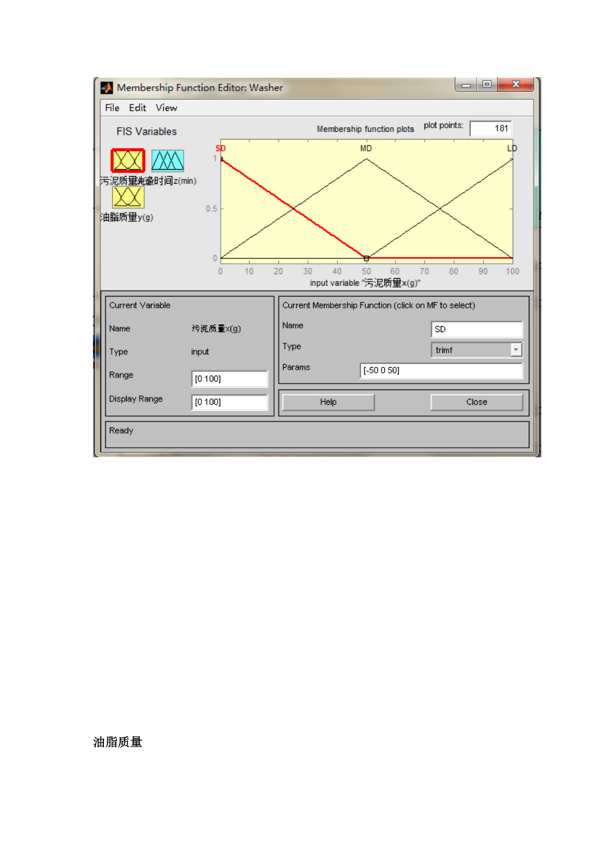
Task: Click the Range input field
Action: click(230, 379)
